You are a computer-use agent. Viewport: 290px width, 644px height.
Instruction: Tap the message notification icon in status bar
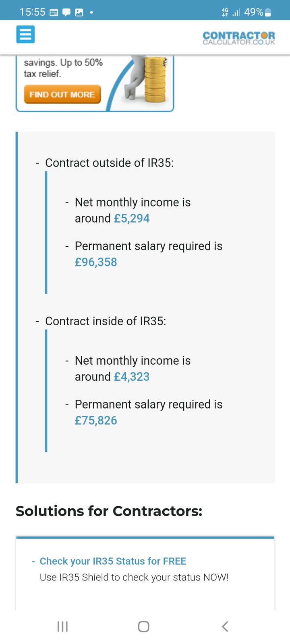pyautogui.click(x=66, y=12)
